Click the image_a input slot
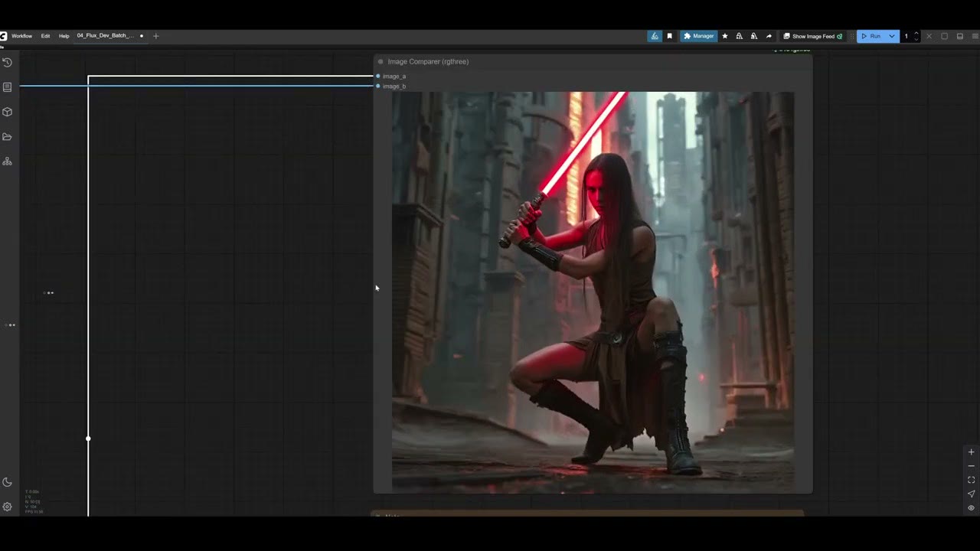The height and width of the screenshot is (551, 980). 378,76
